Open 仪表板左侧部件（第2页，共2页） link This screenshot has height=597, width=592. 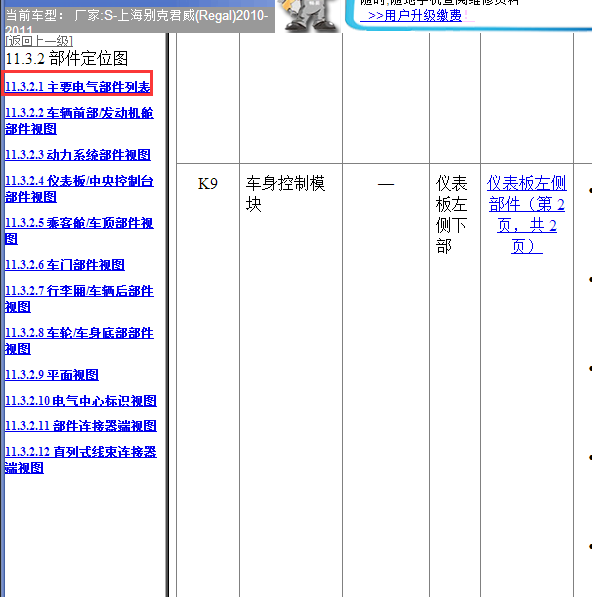(x=527, y=215)
